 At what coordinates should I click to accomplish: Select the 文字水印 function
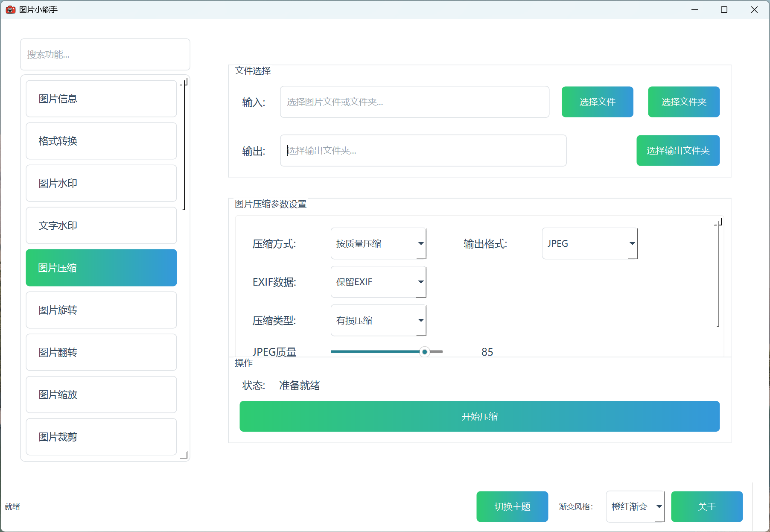click(101, 225)
